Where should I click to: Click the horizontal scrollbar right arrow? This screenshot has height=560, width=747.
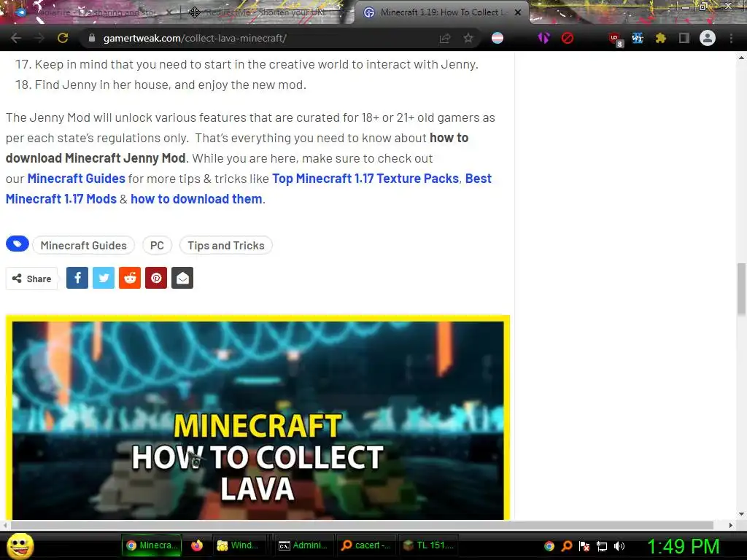pos(731,525)
